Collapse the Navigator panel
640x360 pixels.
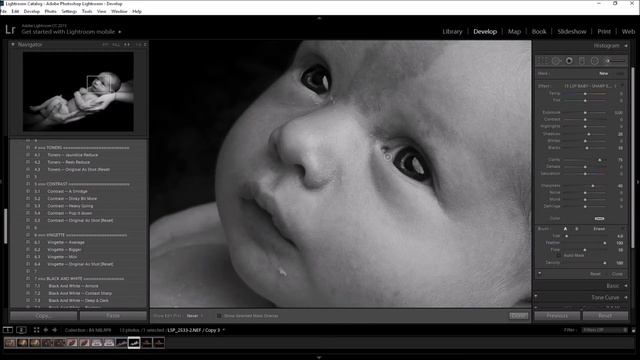[x=13, y=44]
